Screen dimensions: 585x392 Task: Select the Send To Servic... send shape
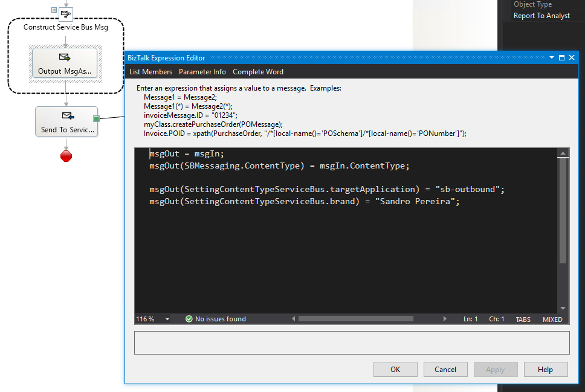click(66, 121)
